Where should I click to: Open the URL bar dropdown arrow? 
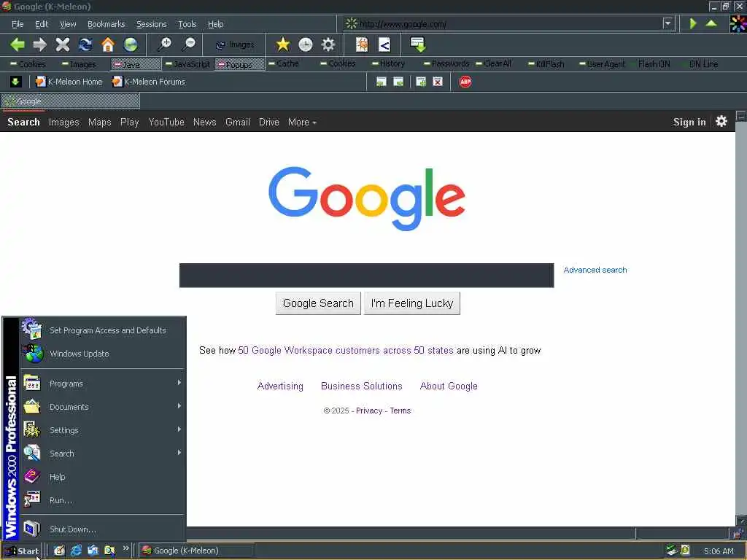668,23
